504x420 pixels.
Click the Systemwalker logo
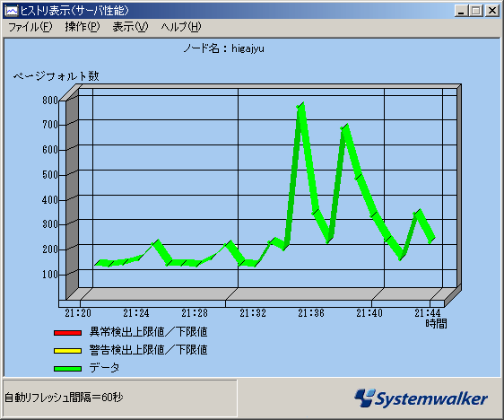point(421,398)
